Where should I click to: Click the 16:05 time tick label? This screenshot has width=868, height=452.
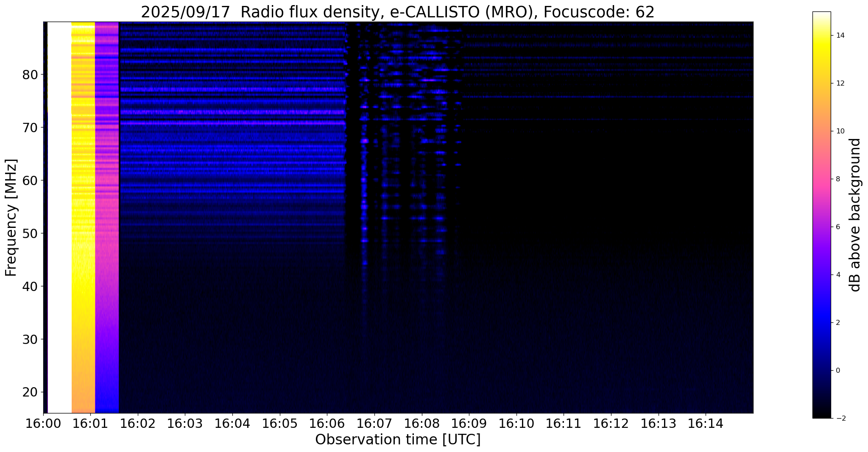(x=280, y=423)
